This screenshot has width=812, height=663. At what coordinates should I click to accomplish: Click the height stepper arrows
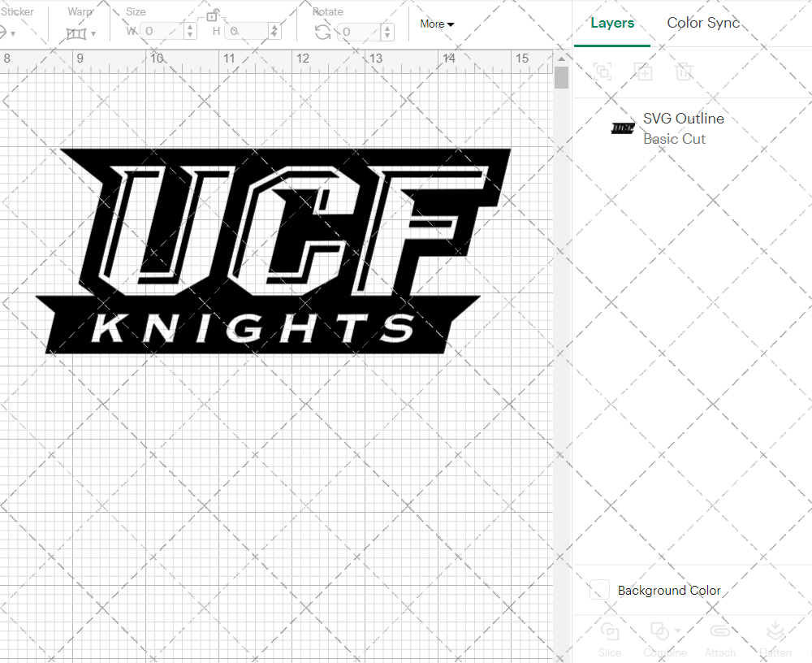coord(275,31)
